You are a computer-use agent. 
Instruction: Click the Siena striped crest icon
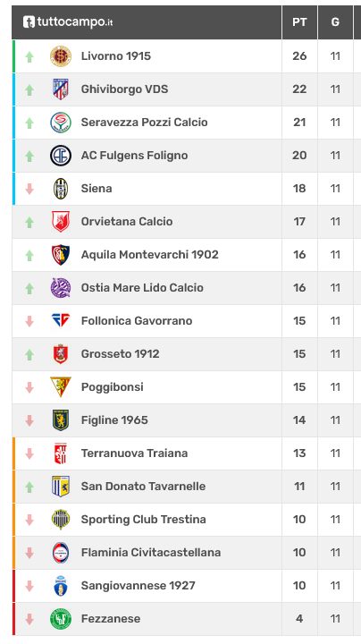click(61, 189)
